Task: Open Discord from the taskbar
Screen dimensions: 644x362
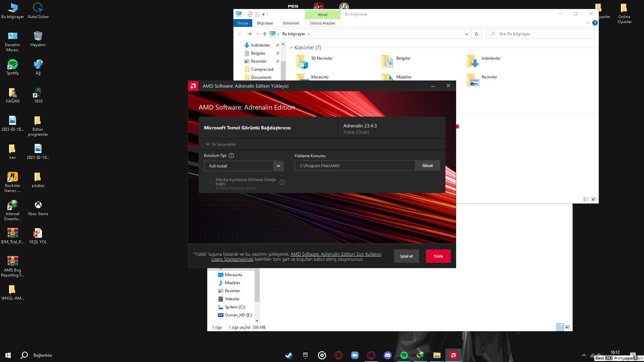Action: point(387,355)
